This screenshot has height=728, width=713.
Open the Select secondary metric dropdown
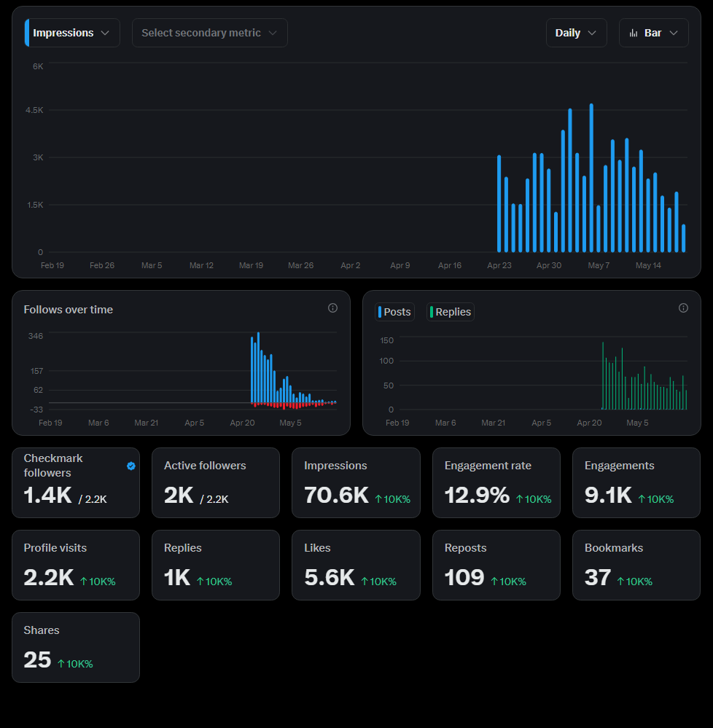(x=209, y=33)
